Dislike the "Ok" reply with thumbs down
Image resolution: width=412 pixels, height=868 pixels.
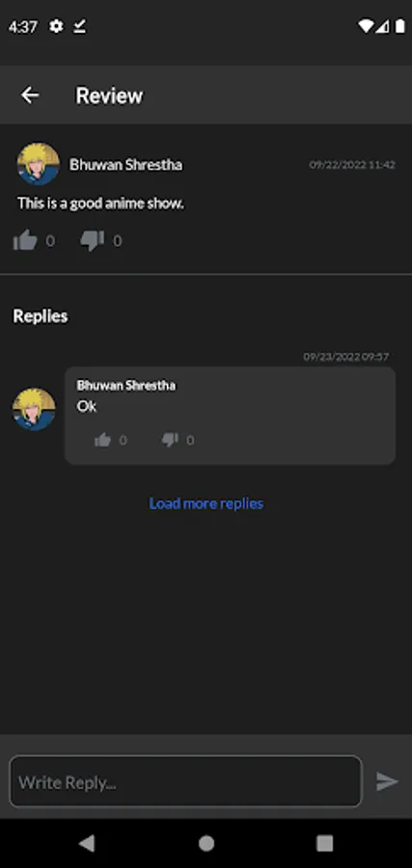click(x=170, y=440)
